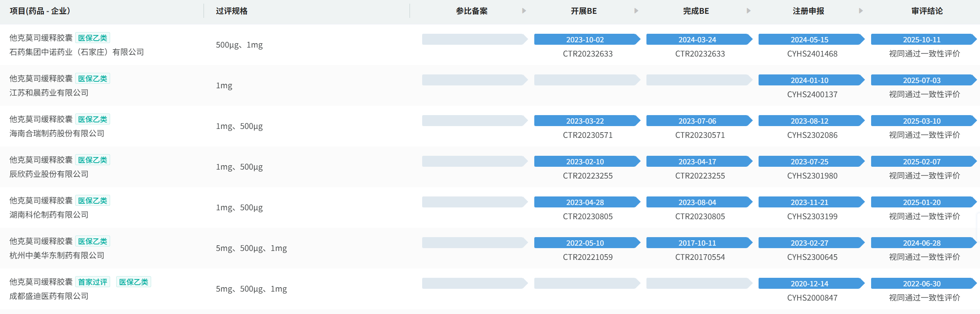Select the 审评结论 column header
This screenshot has width=980, height=314.
(927, 11)
